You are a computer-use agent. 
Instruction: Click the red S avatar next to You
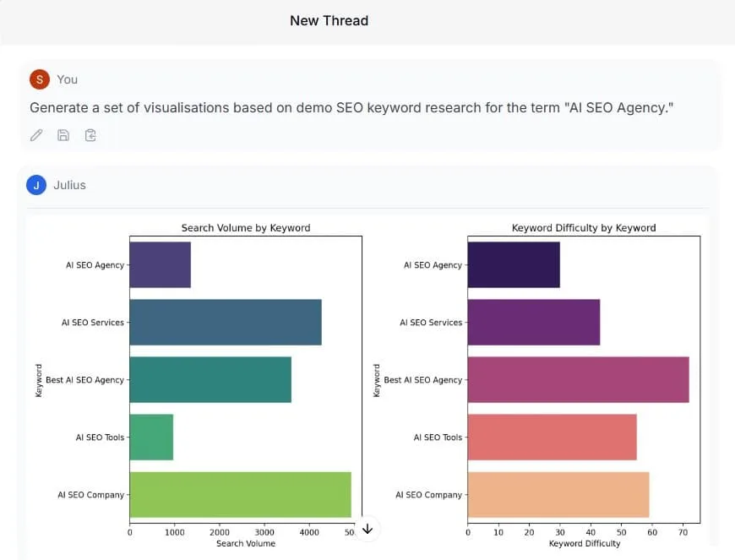coord(38,79)
